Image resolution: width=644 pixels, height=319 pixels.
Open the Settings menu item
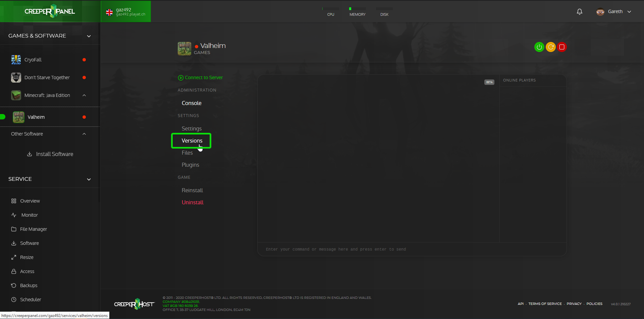click(192, 128)
